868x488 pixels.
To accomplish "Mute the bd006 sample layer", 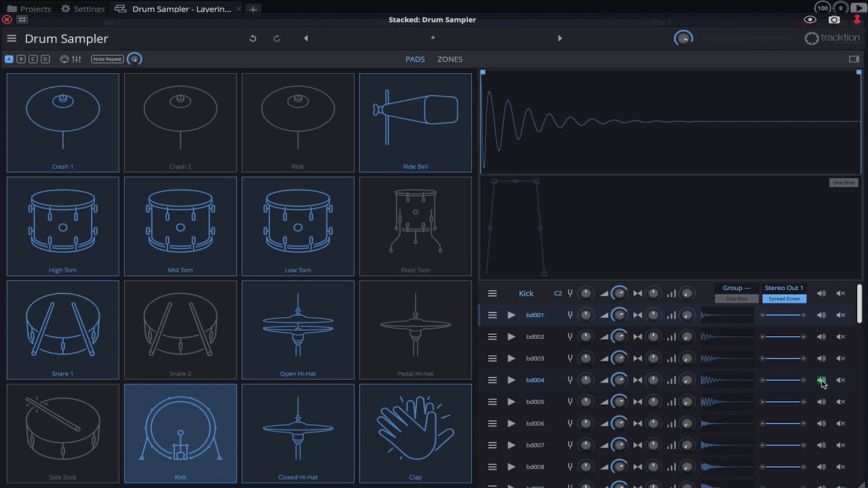I will pyautogui.click(x=841, y=424).
